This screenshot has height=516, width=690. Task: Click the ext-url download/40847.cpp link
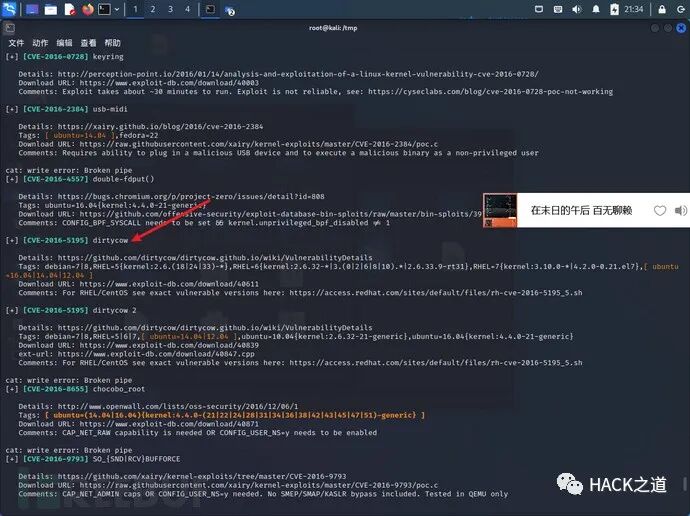[x=156, y=354]
